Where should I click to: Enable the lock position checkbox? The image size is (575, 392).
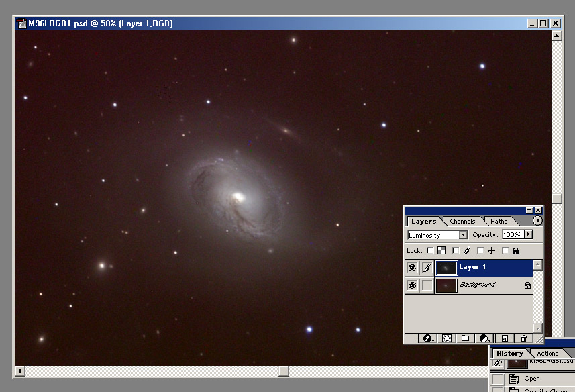(480, 251)
